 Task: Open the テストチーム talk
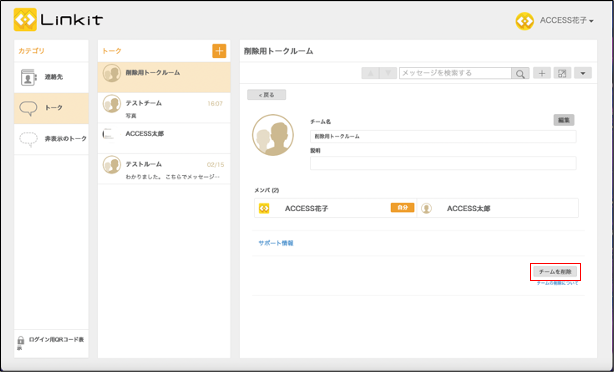[x=164, y=108]
